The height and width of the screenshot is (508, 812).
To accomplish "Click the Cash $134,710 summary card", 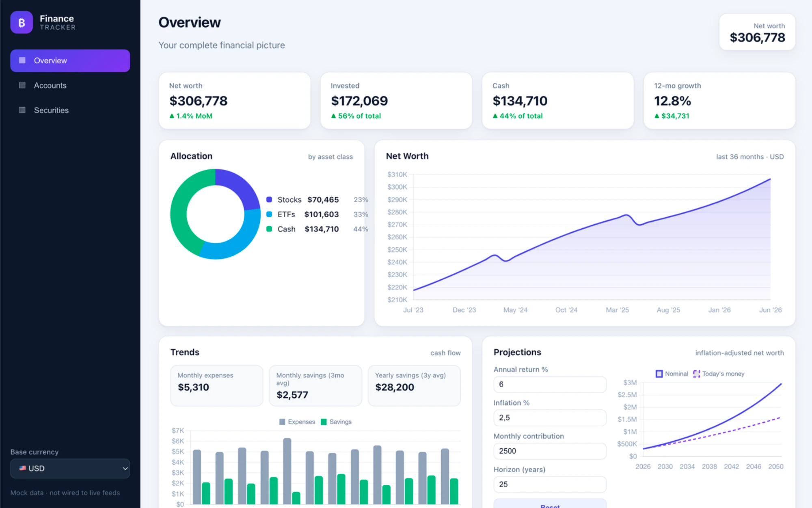I will (558, 101).
